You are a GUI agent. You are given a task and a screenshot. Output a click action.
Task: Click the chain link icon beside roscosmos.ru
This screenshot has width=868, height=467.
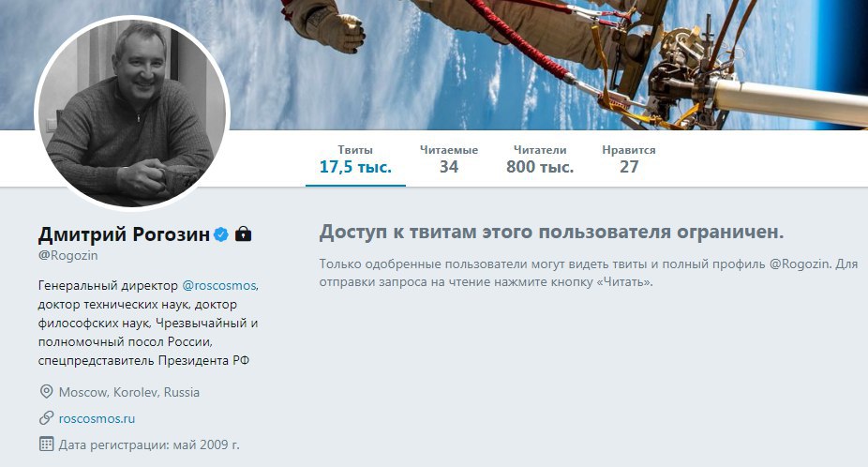[46, 417]
